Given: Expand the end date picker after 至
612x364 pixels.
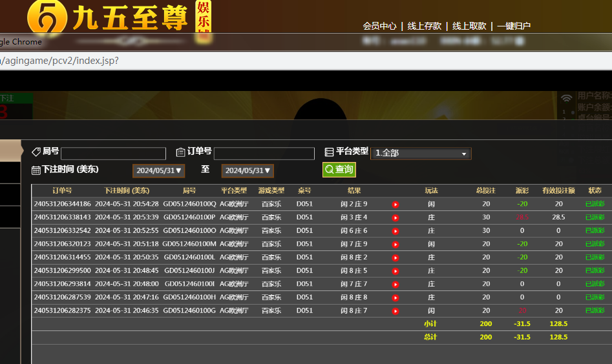Looking at the screenshot, I should [248, 171].
